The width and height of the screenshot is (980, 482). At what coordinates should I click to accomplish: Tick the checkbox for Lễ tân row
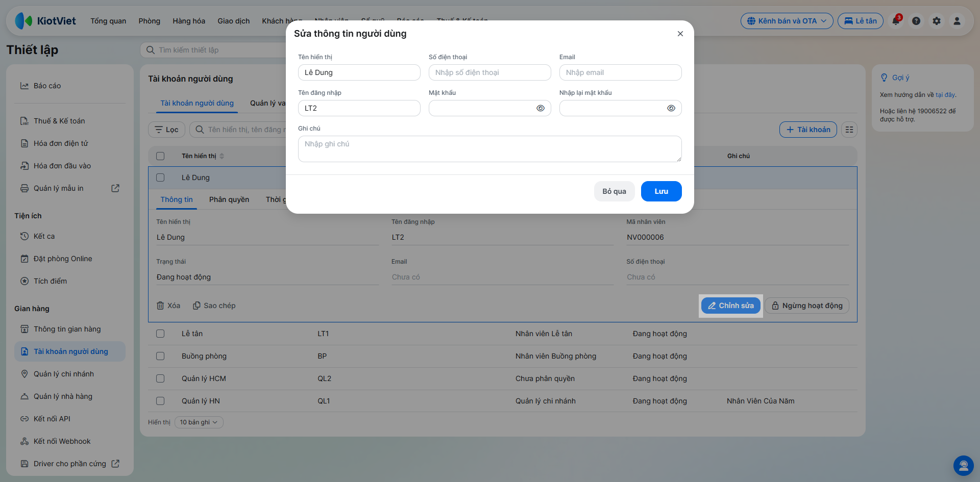point(160,334)
